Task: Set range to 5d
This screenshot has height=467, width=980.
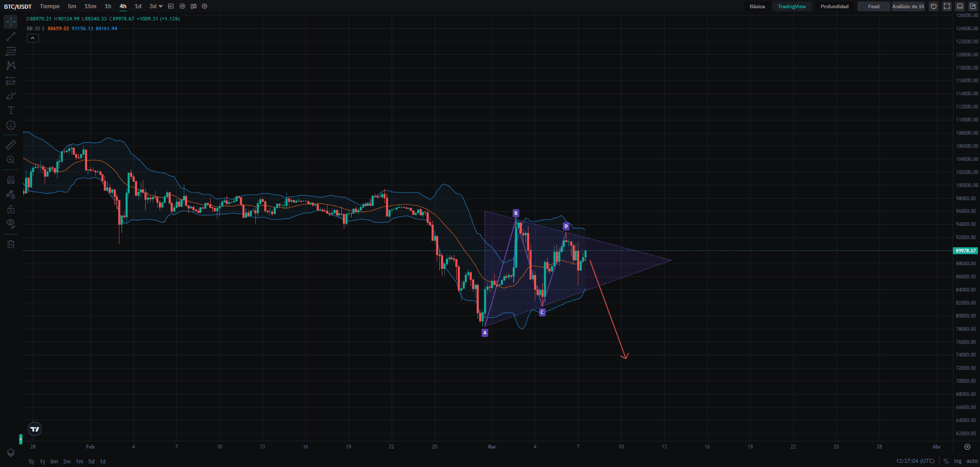Action: [91, 461]
